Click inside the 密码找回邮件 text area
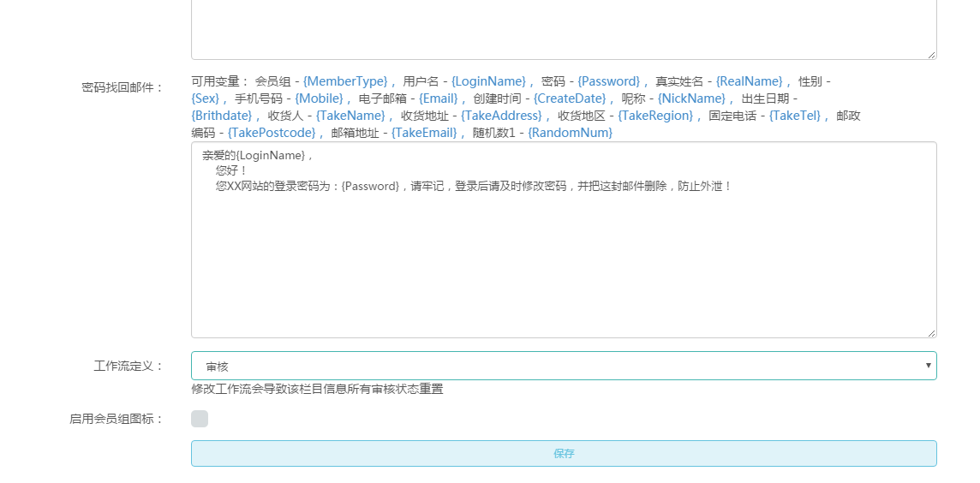This screenshot has height=483, width=980. click(x=564, y=257)
